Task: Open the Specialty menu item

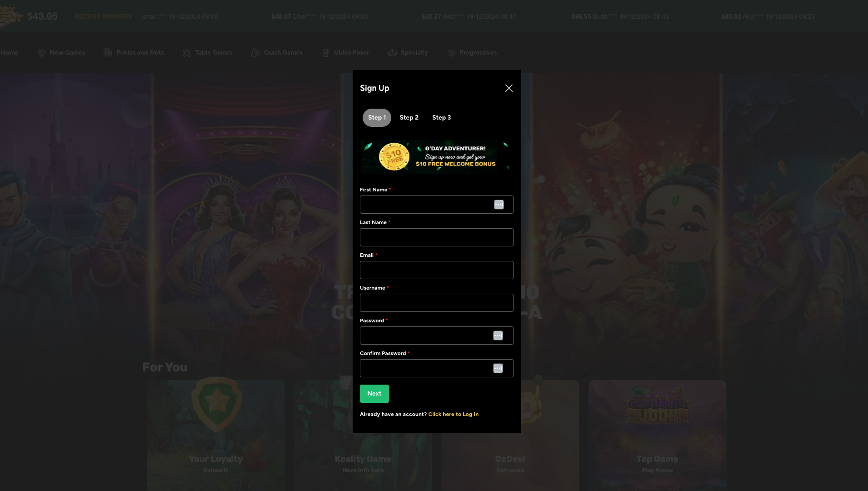Action: pos(414,53)
